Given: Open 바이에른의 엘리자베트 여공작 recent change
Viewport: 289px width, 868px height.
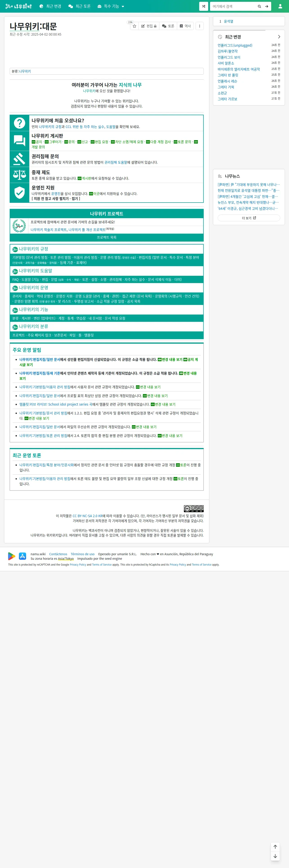Looking at the screenshot, I should (x=239, y=69).
